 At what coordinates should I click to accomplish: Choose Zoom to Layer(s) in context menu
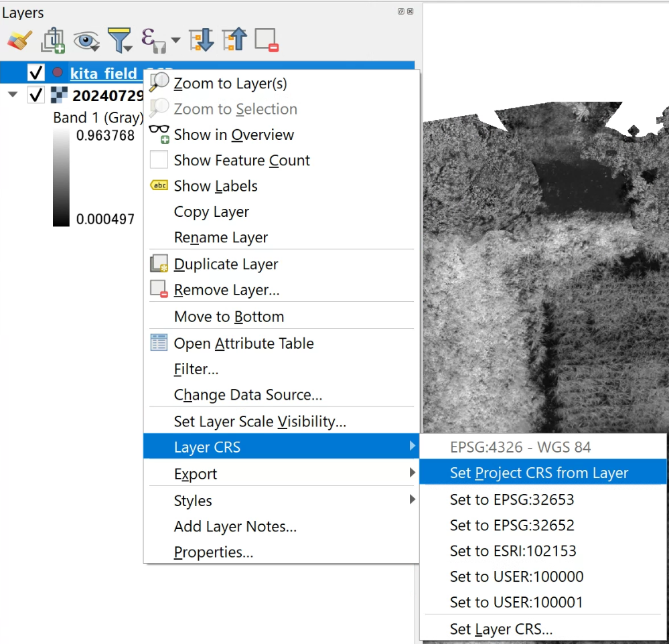pyautogui.click(x=281, y=83)
